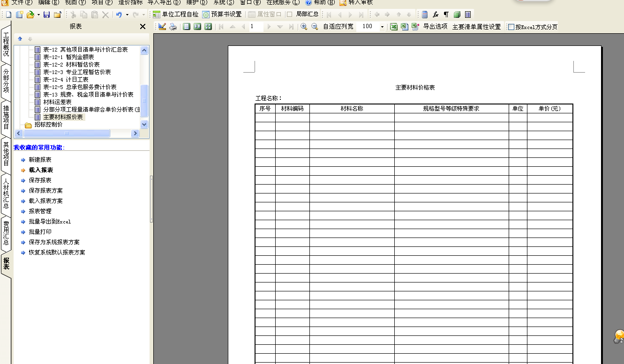Open the 文件(F) menu
This screenshot has height=364, width=624.
tap(22, 2)
